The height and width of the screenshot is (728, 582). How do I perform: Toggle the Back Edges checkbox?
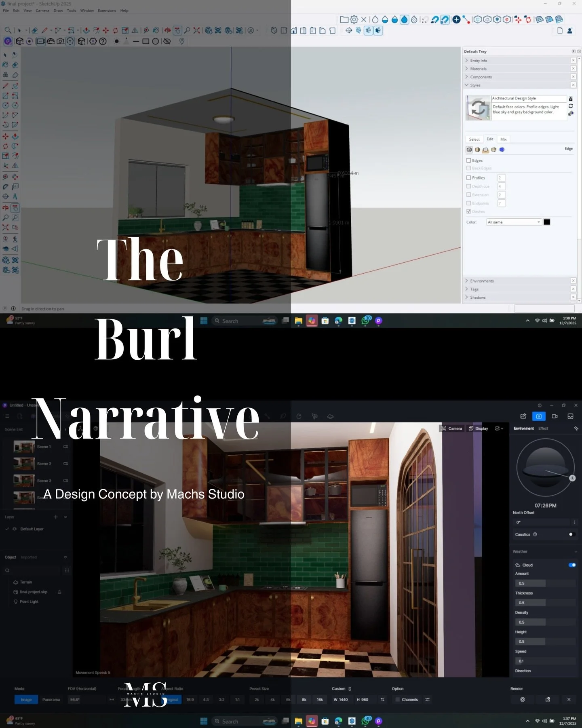click(469, 168)
